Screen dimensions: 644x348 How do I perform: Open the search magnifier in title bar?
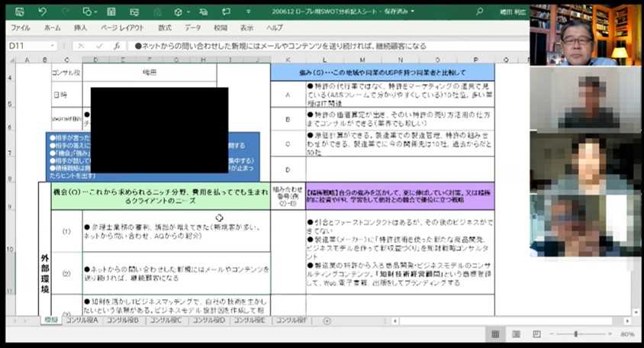tap(479, 11)
